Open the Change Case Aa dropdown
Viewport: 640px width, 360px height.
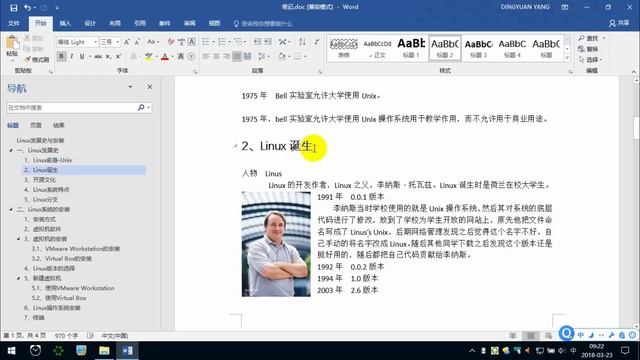153,42
